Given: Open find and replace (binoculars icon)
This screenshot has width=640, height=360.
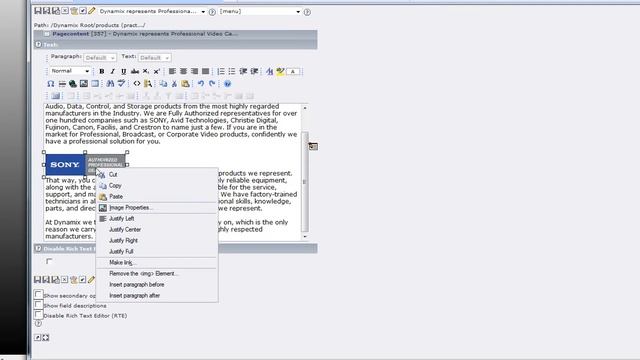Looking at the screenshot, I should pos(110,84).
